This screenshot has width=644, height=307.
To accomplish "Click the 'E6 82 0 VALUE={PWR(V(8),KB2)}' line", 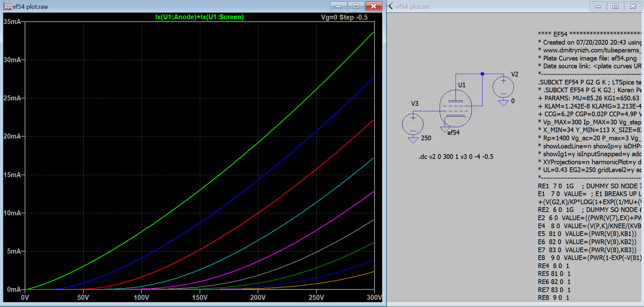I will coord(587,242).
